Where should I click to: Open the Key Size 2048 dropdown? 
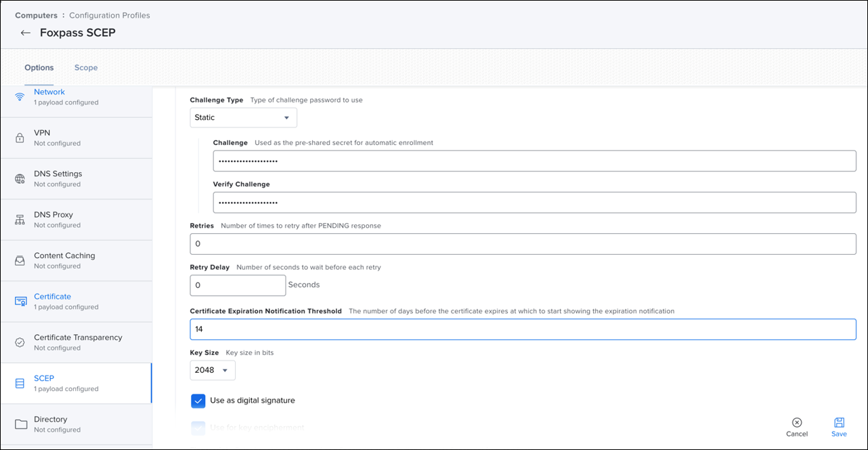213,370
